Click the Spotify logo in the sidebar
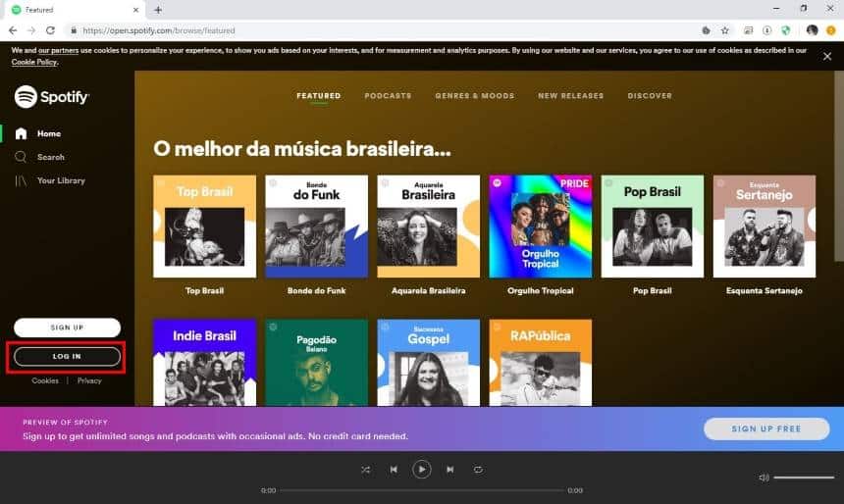The width and height of the screenshot is (844, 504). point(52,97)
